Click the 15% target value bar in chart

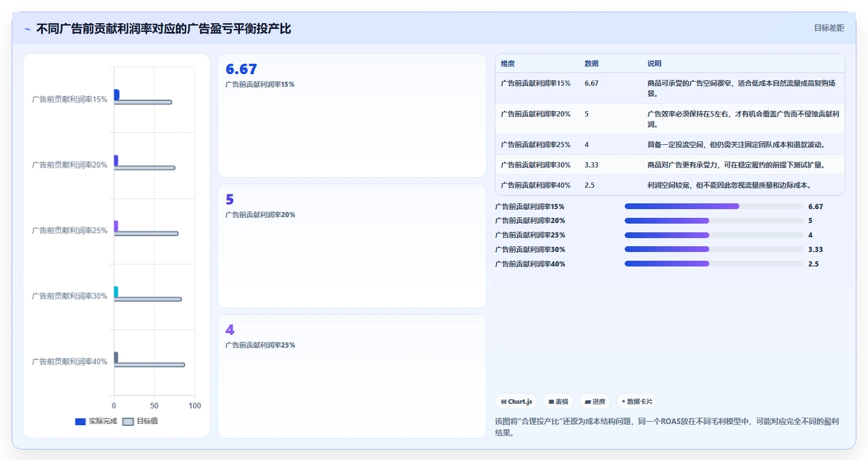[x=143, y=102]
